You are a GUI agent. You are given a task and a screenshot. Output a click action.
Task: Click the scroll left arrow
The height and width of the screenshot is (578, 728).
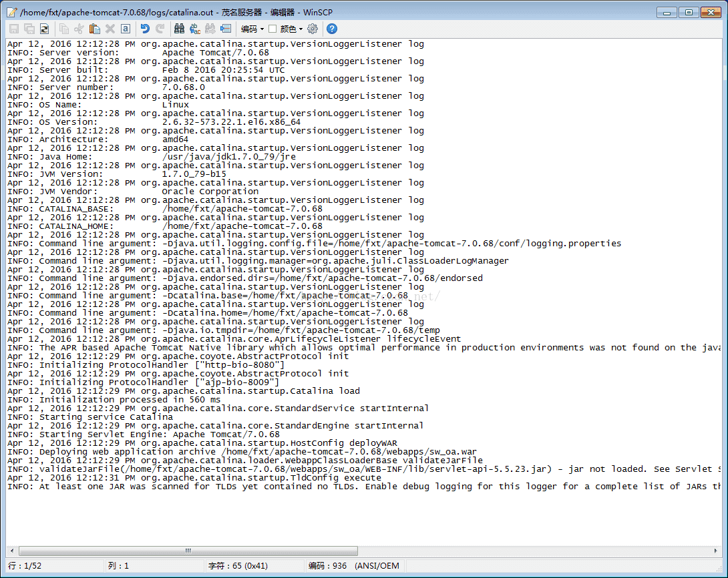click(x=12, y=551)
